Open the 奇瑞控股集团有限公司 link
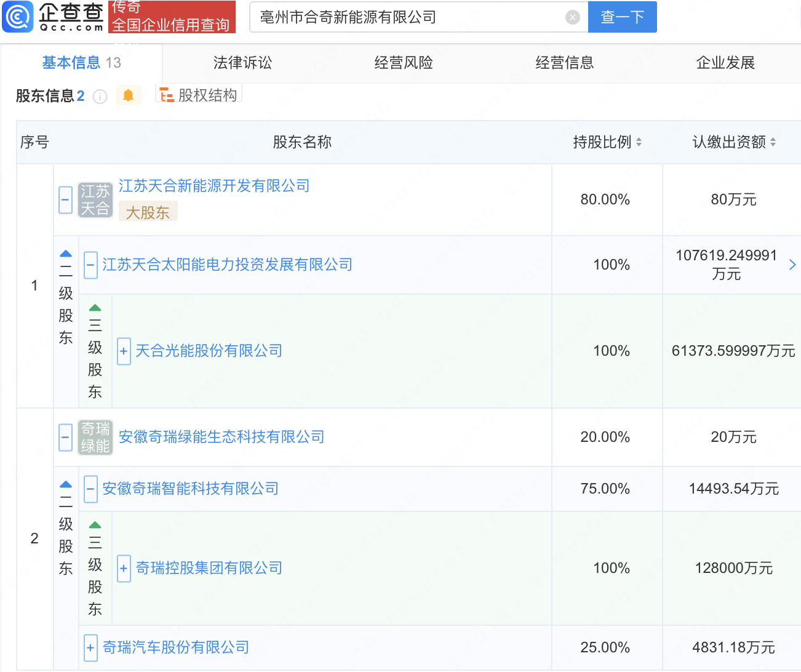Viewport: 801px width, 672px height. point(209,568)
